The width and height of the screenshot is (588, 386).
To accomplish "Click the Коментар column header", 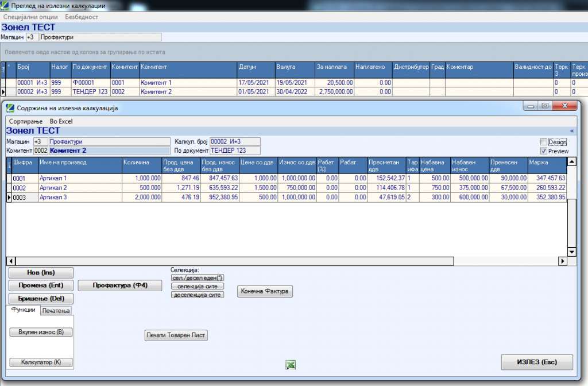I will [479, 70].
